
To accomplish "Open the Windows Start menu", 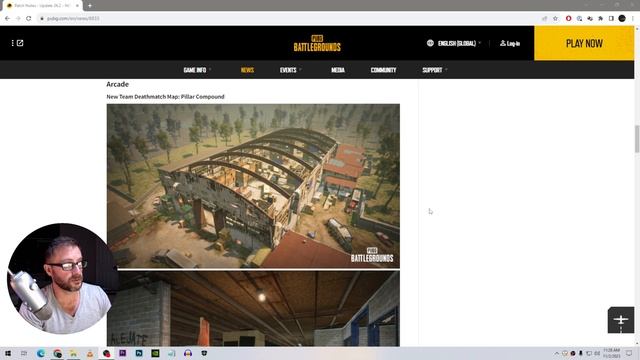I will click(8, 353).
